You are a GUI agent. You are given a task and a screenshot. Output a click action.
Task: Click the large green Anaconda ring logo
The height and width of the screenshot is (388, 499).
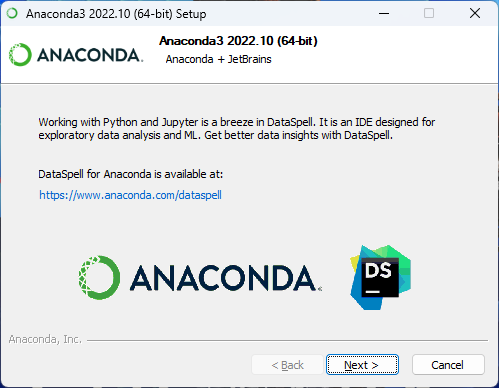[x=99, y=277]
